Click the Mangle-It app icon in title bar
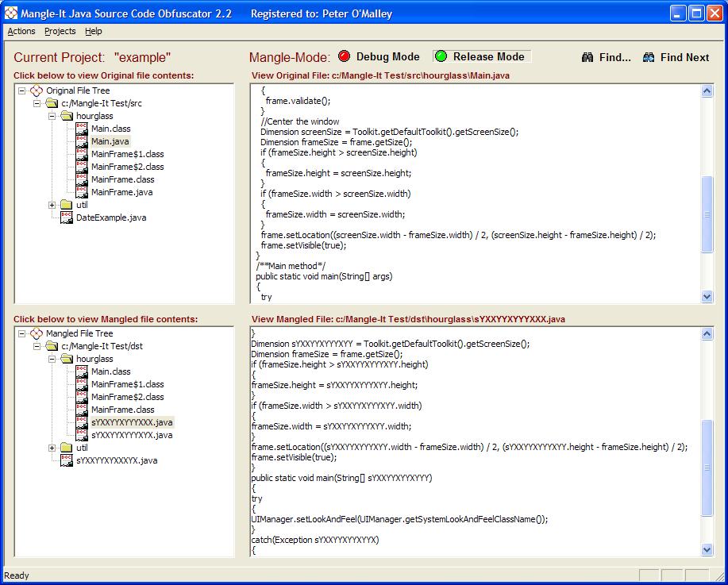 pyautogui.click(x=10, y=13)
